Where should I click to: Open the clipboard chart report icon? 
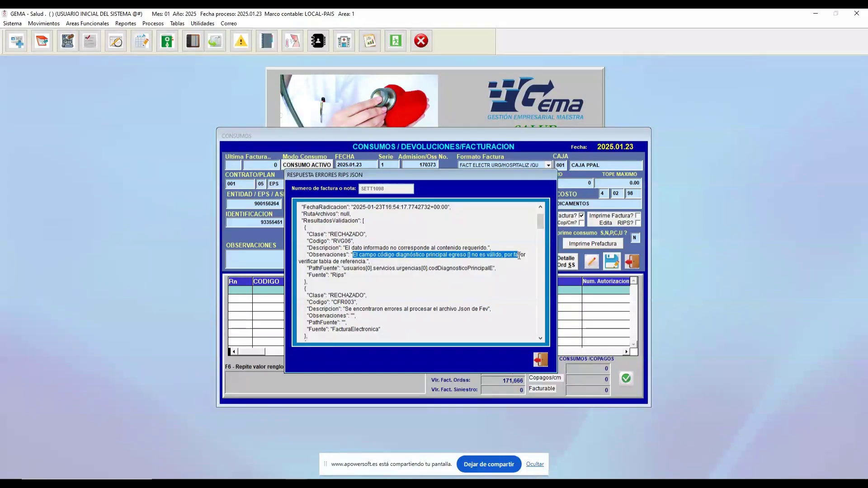370,41
